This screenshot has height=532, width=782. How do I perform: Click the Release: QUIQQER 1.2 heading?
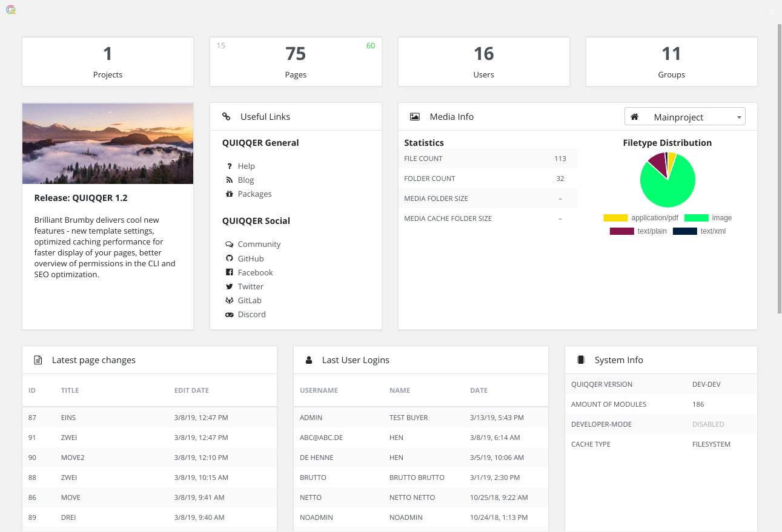81,198
